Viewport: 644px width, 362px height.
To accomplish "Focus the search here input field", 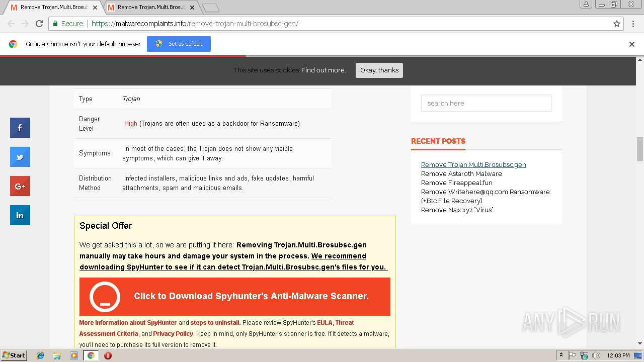I will 487,103.
